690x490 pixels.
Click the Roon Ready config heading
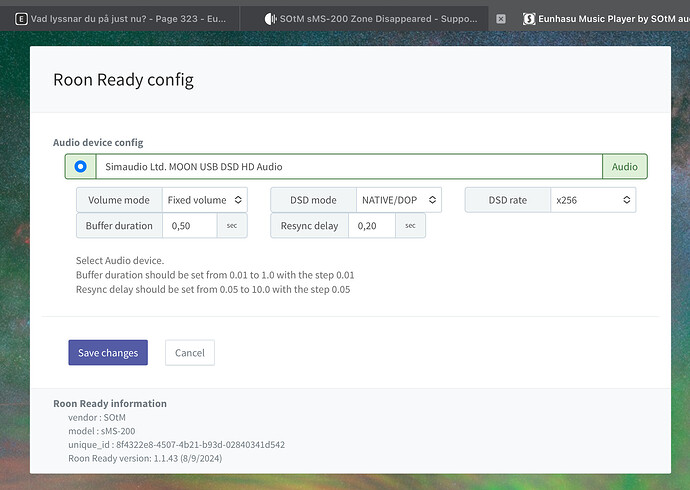(123, 80)
